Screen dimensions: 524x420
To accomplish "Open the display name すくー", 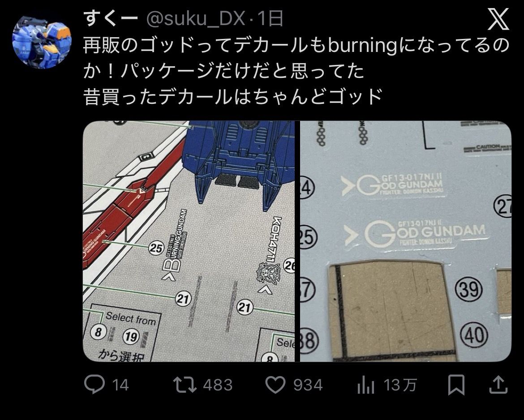I will 110,18.
